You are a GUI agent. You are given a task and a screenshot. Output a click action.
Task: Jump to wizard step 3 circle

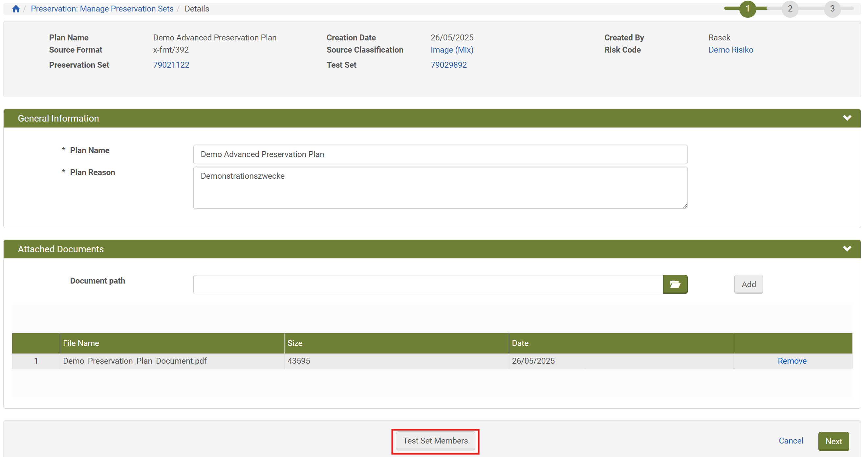coord(832,9)
